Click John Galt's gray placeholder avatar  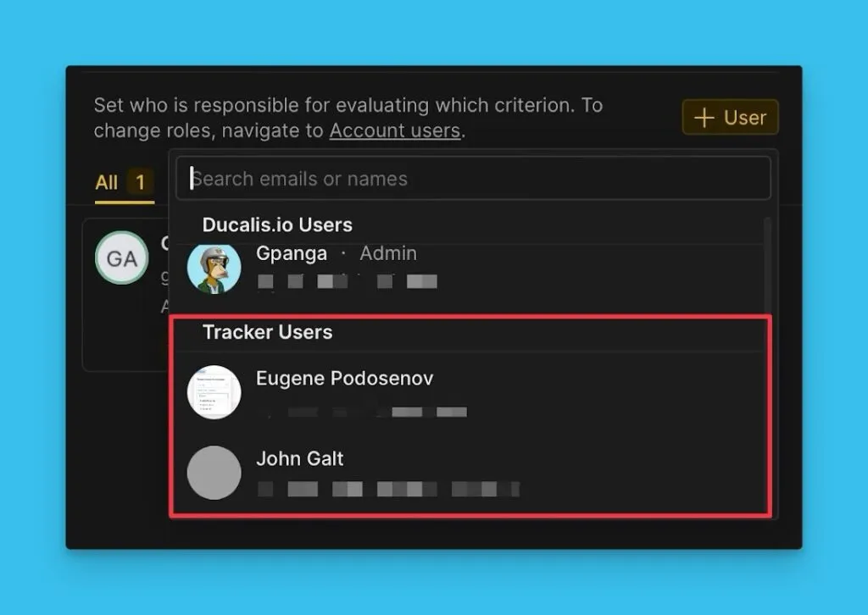214,472
